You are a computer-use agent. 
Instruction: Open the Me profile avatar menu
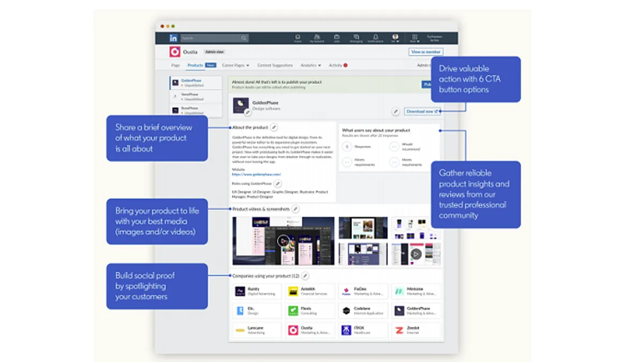[x=396, y=38]
